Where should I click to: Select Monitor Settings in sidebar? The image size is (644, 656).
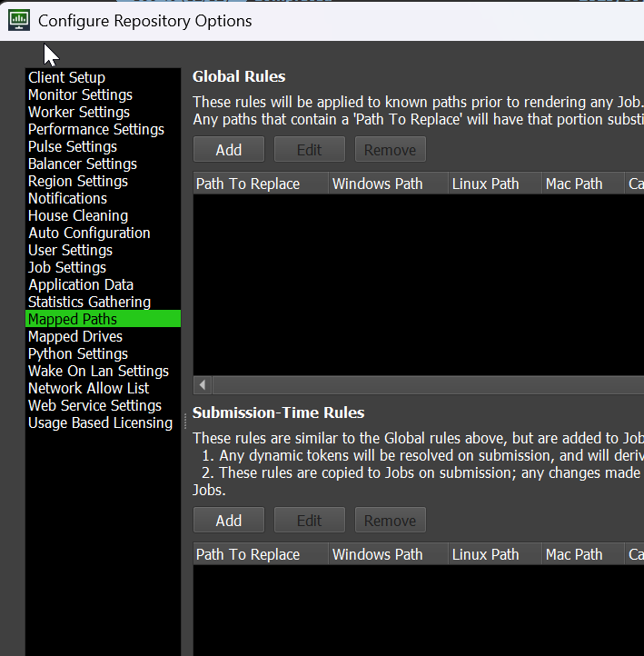click(80, 95)
